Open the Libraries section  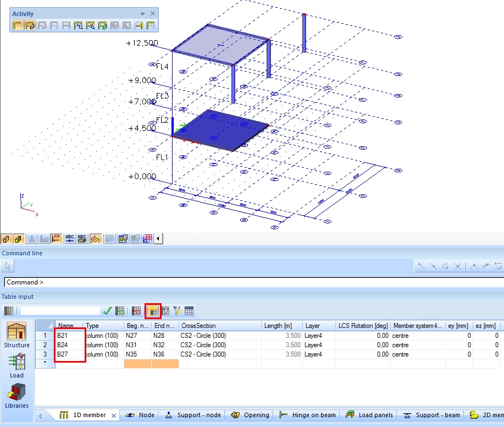point(16,395)
